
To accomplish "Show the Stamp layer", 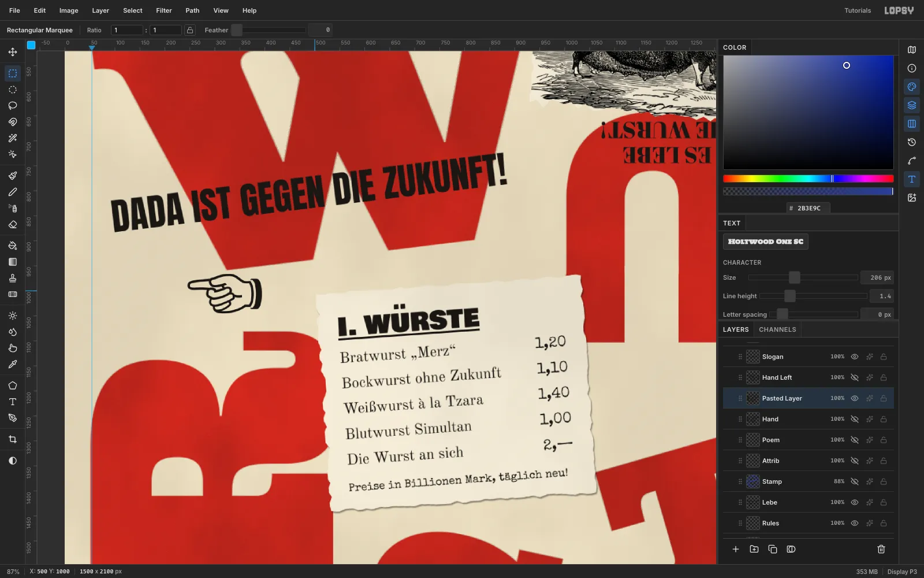I will click(855, 481).
